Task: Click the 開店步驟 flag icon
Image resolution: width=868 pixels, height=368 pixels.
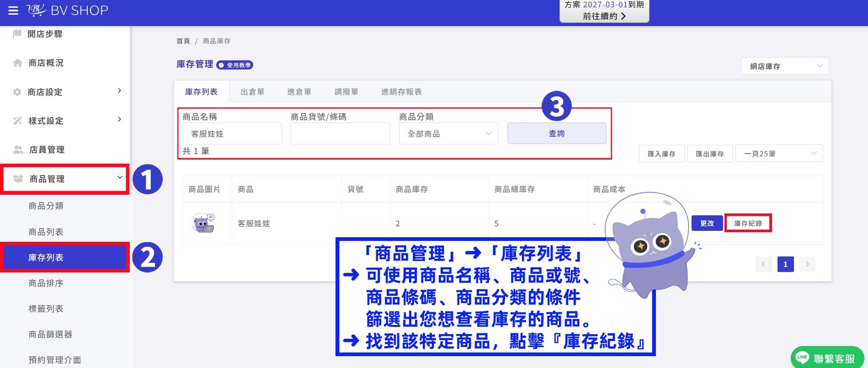Action: pos(17,33)
